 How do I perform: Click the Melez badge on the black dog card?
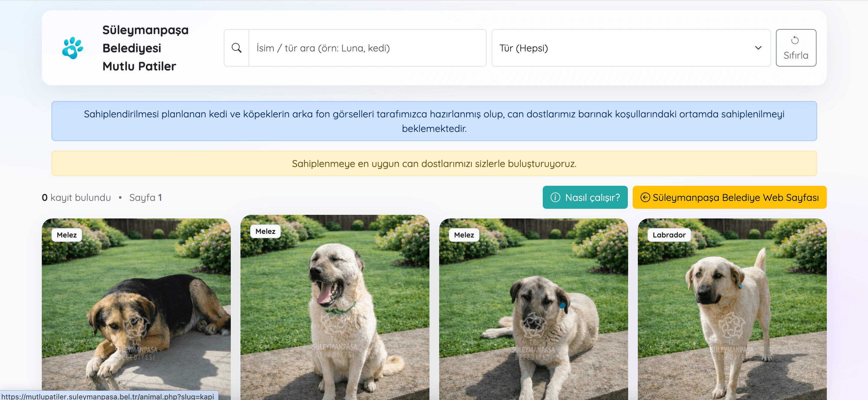67,235
